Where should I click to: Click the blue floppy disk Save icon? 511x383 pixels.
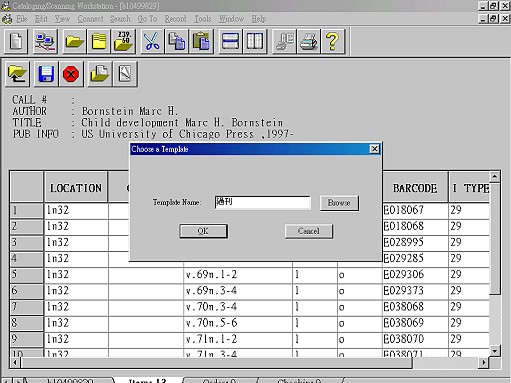pos(46,74)
